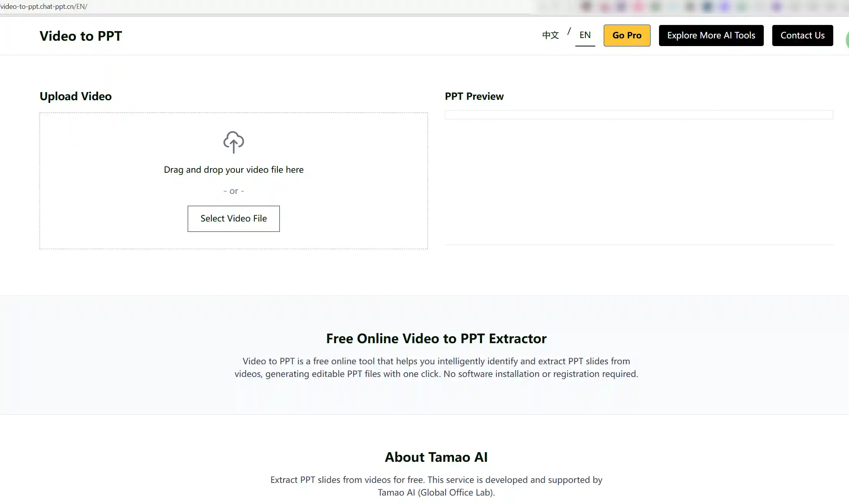The image size is (849, 504).
Task: Click the browser address bar URL
Action: 44,7
